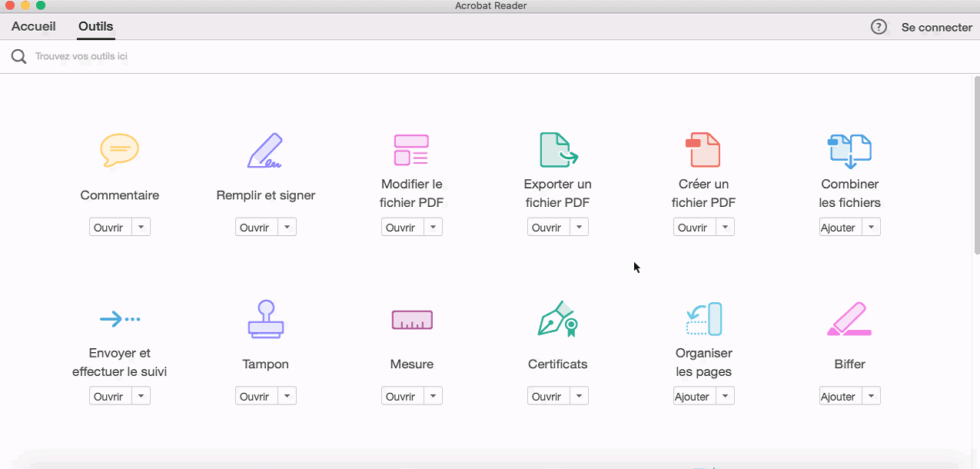Click Ouvrir under Commentaire

point(111,227)
